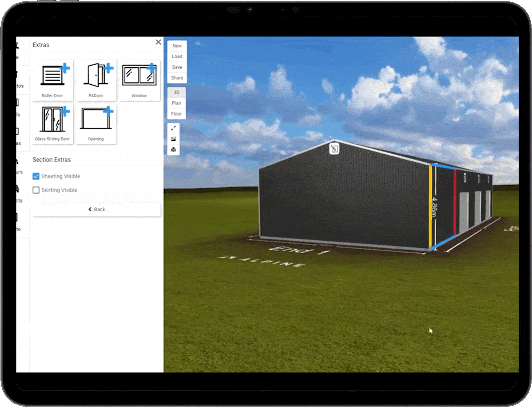The image size is (532, 407).
Task: Go Back from Extras panel
Action: (x=97, y=209)
